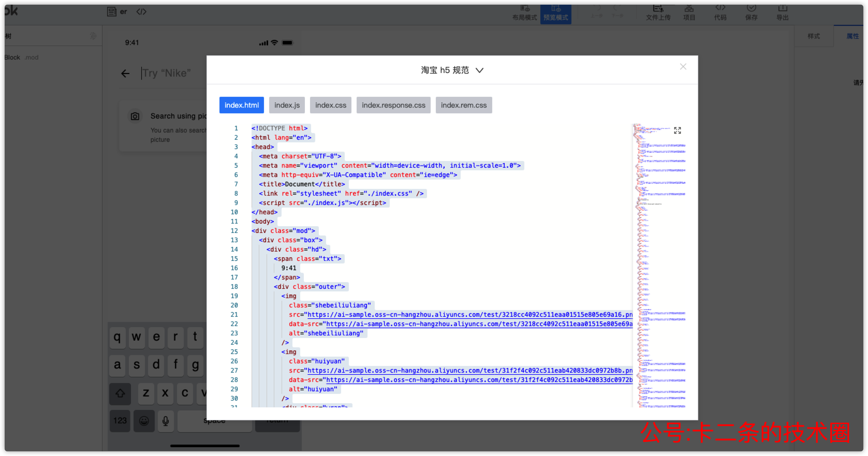Viewport: 868px width, 456px height.
Task: Switch to the 样式 style panel tab
Action: [x=813, y=36]
